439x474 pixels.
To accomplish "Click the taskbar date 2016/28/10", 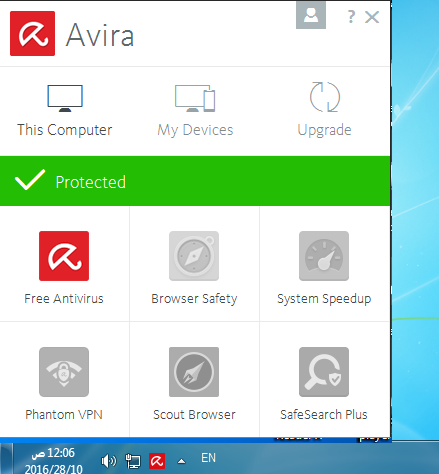I will [x=53, y=469].
